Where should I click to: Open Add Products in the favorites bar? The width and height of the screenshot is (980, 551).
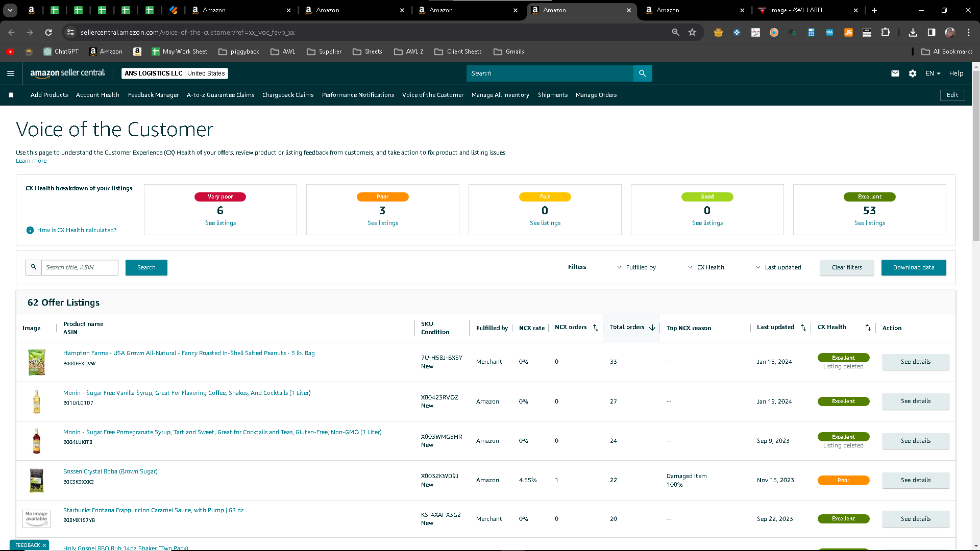click(49, 95)
